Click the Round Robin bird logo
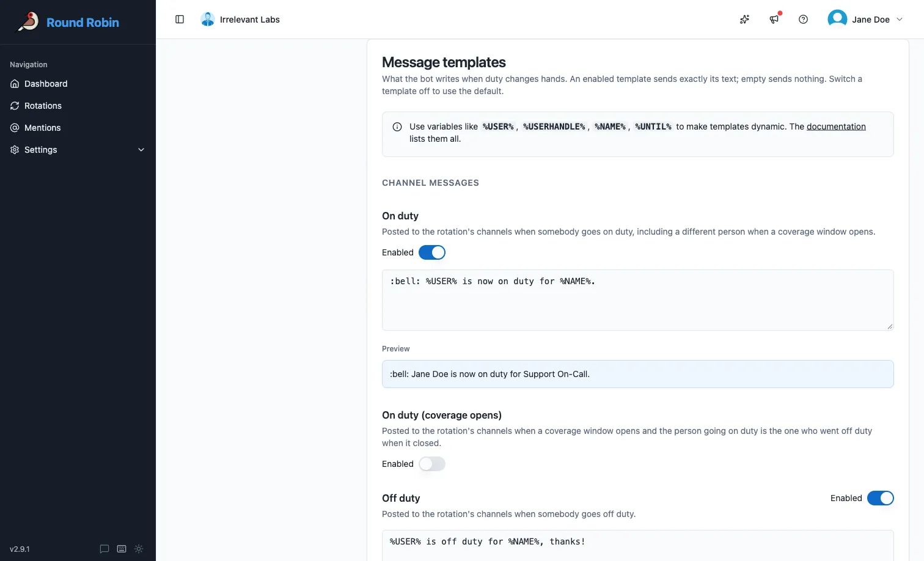Viewport: 924px width, 561px height. (28, 22)
